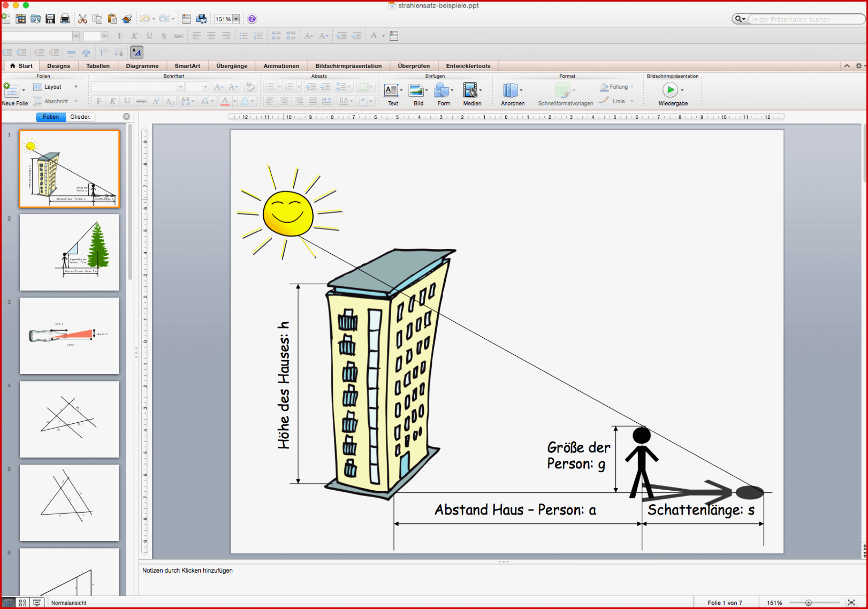Click the text direction icon in Absatz
This screenshot has width=868, height=609.
click(x=344, y=101)
